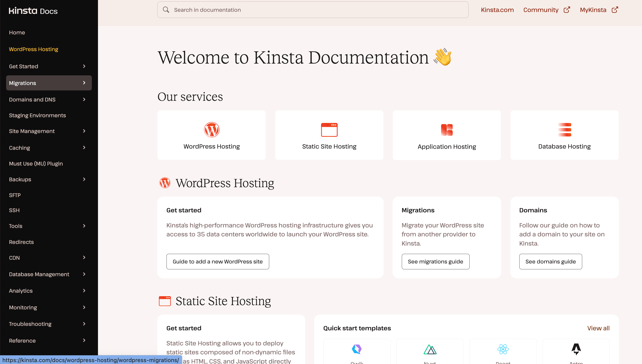Viewport: 642px width, 364px height.
Task: Click Guide to add a new WordPress site
Action: point(218,262)
